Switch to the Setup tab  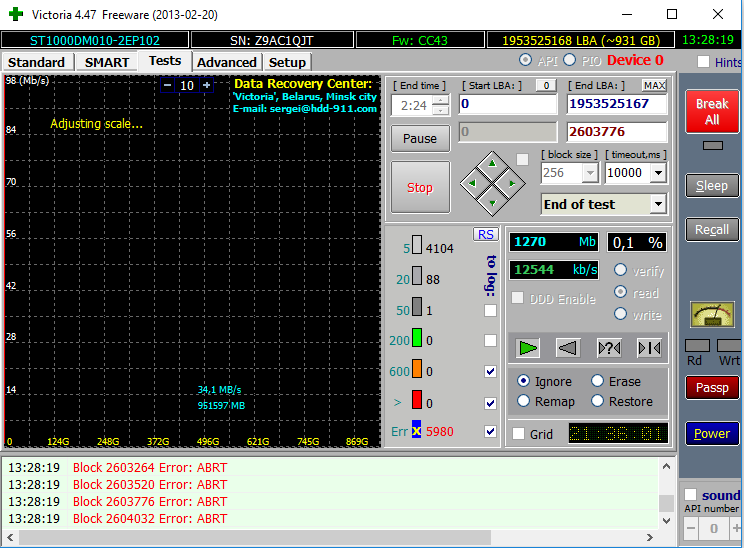287,63
